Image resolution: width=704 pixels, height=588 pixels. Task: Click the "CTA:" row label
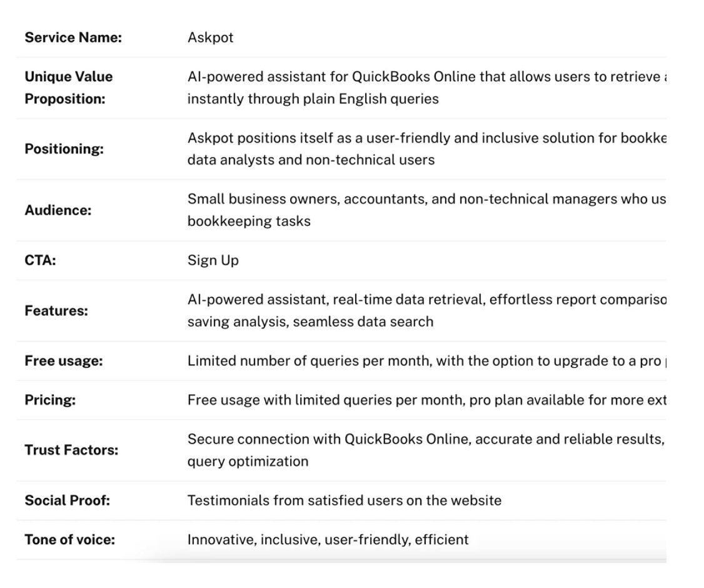[40, 260]
